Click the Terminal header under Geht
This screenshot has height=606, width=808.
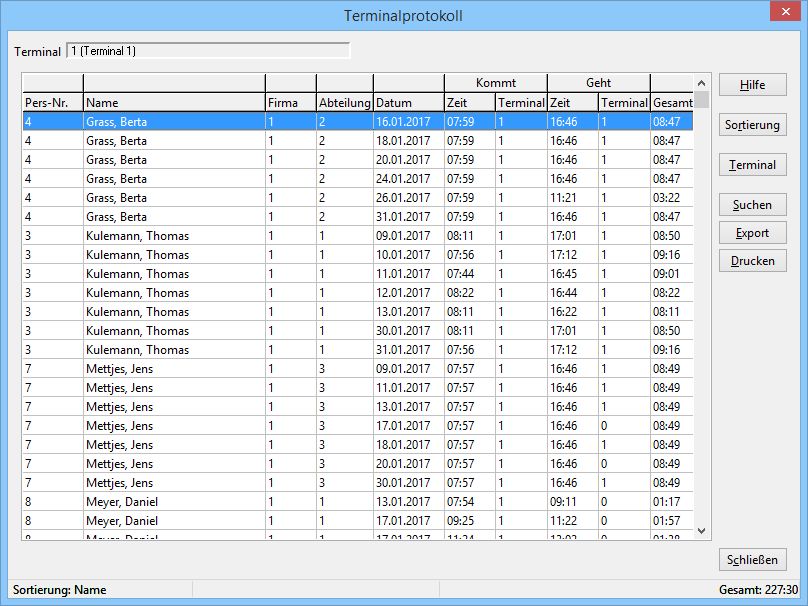[625, 103]
